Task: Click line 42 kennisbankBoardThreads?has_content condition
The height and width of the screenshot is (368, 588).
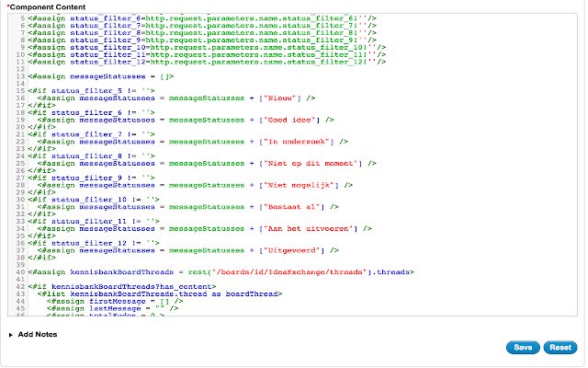Action: (122, 287)
